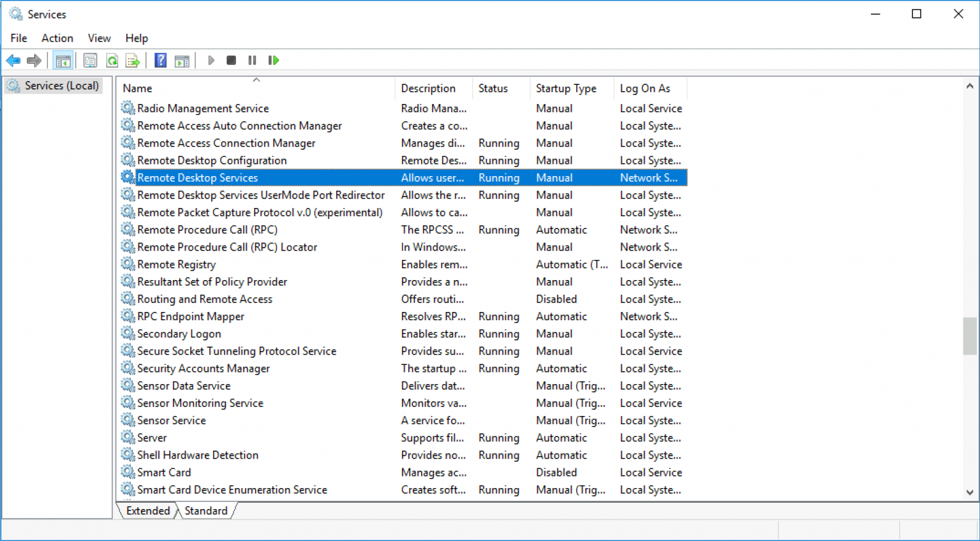Open Properties via toolbar icon
The width and height of the screenshot is (980, 541).
click(91, 61)
